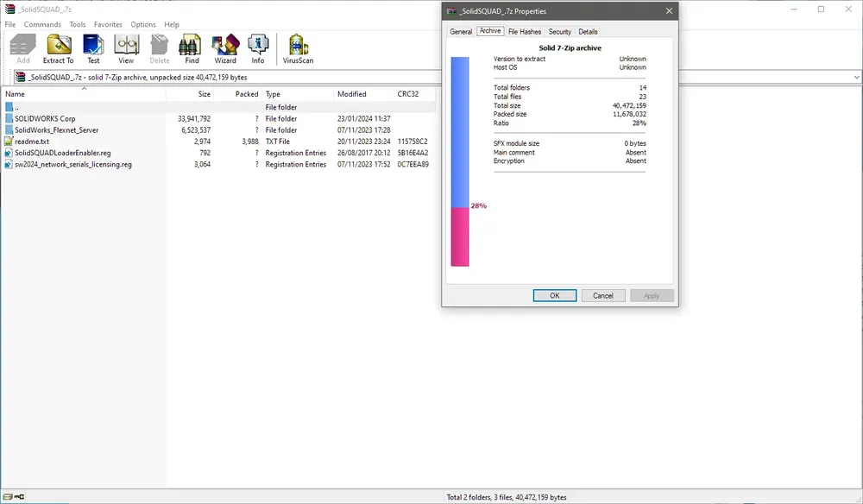Screen dimensions: 863x504
Task: Click the Properties dialog title icon
Action: click(x=451, y=11)
